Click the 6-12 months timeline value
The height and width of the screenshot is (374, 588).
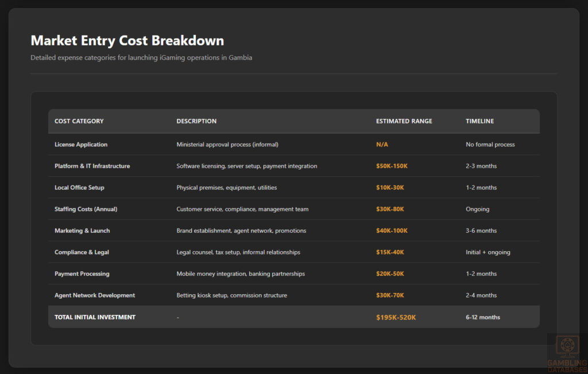coord(483,317)
